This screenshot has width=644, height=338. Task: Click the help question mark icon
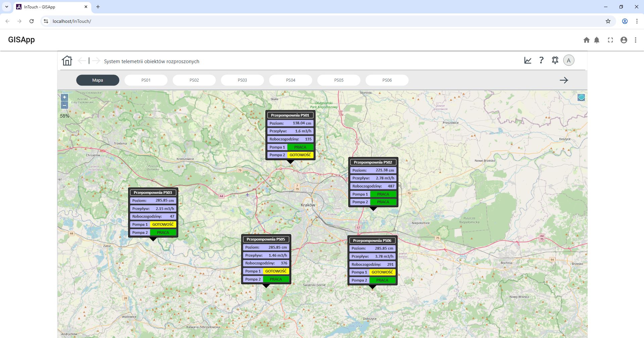point(541,60)
